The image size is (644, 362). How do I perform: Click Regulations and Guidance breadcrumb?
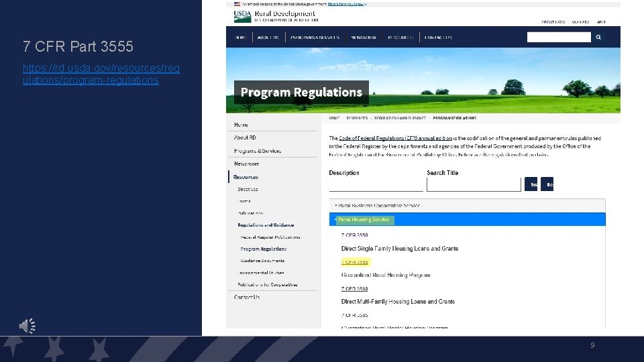point(400,118)
